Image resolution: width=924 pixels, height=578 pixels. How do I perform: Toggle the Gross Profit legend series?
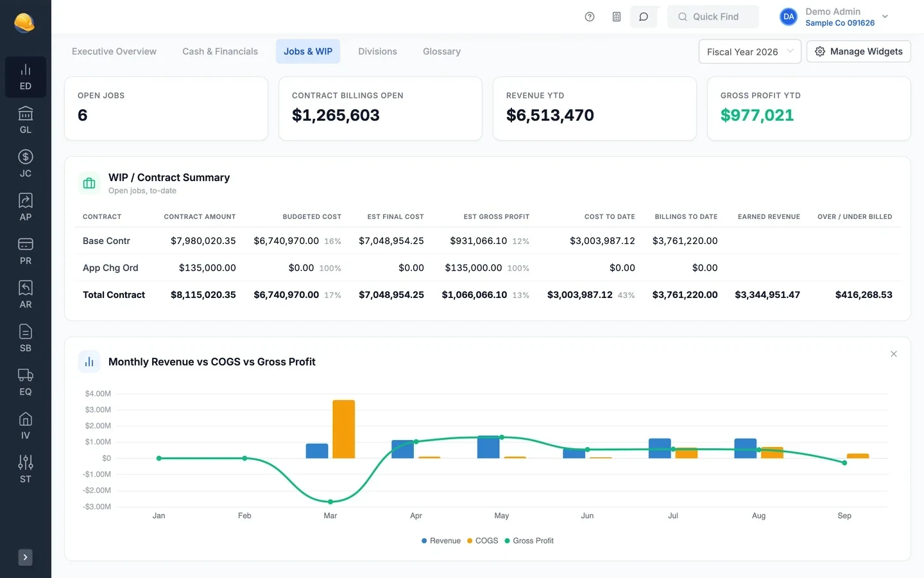(529, 541)
